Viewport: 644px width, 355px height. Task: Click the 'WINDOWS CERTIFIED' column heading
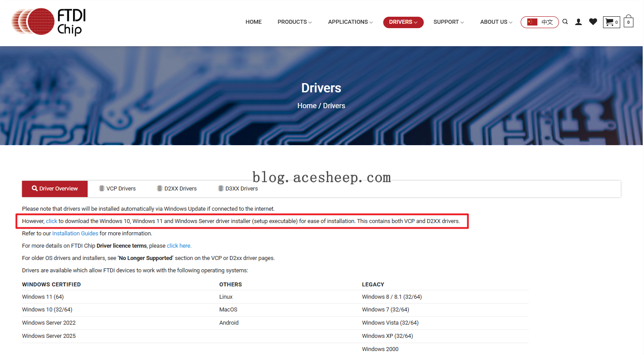point(52,285)
